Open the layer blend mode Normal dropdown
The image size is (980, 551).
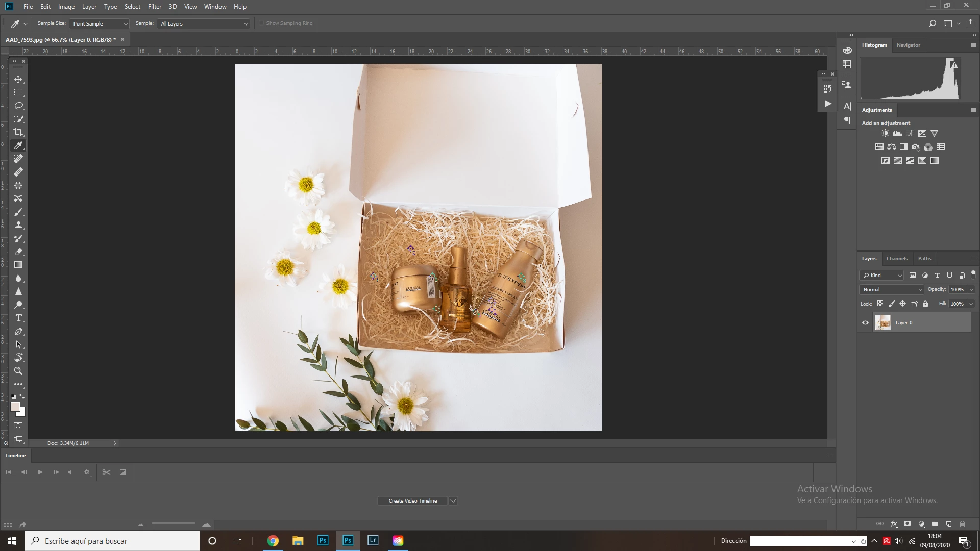pos(892,289)
